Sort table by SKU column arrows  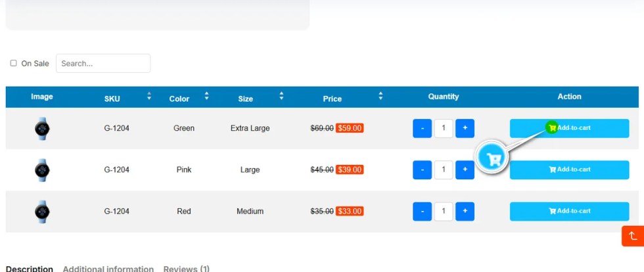(x=149, y=96)
